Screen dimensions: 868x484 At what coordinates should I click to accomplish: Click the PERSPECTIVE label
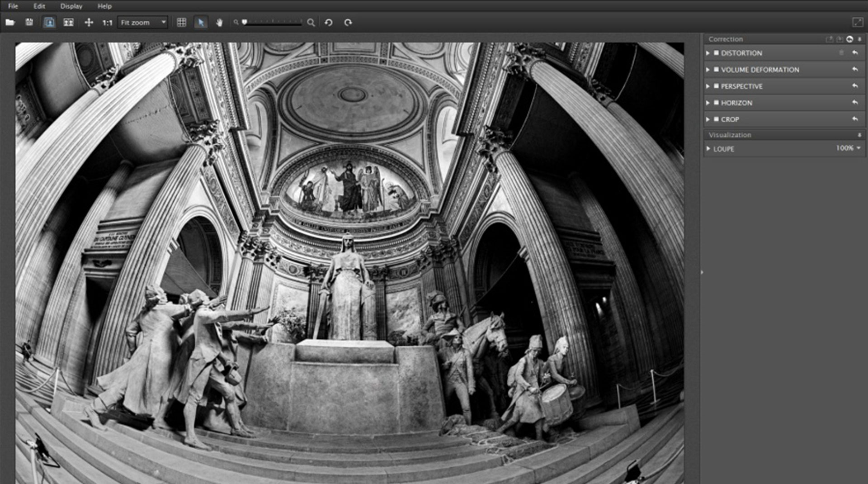coord(741,86)
